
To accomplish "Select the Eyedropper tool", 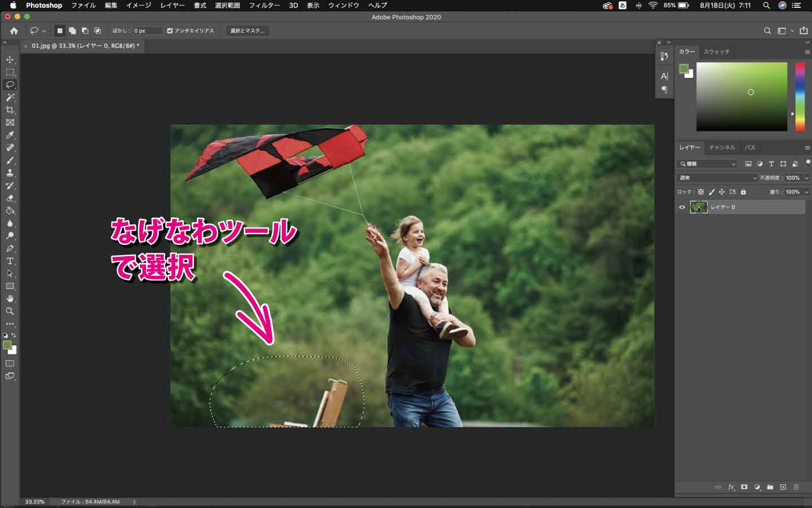I will [10, 135].
